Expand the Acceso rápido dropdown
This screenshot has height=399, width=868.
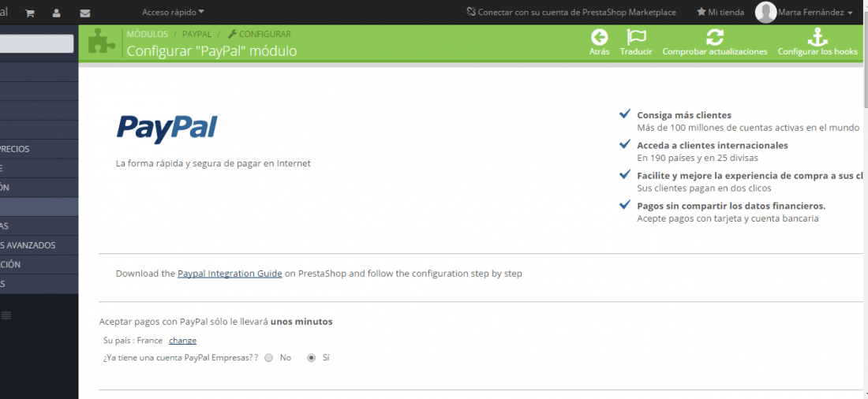click(173, 12)
